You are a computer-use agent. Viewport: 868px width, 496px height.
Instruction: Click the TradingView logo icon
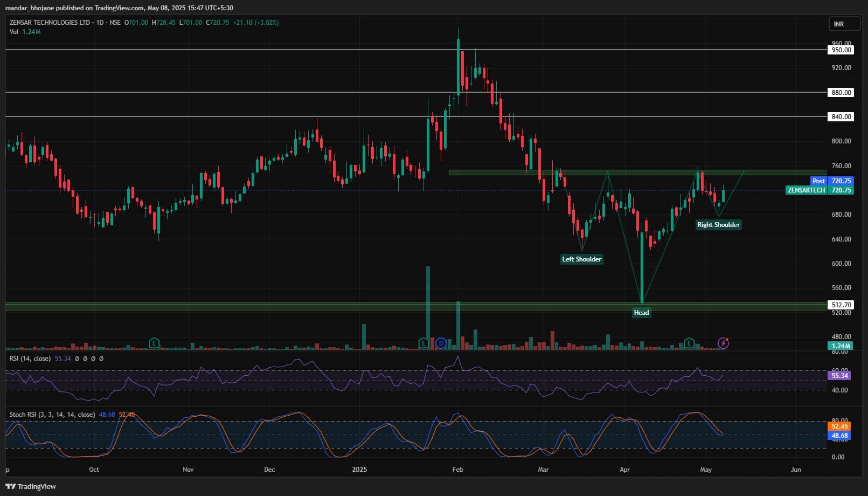[x=10, y=486]
